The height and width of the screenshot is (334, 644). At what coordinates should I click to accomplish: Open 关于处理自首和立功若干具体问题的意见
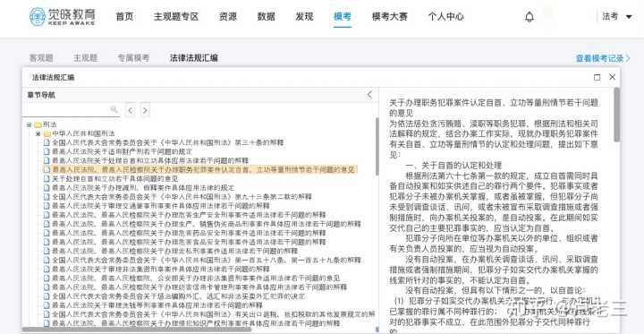click(115, 178)
